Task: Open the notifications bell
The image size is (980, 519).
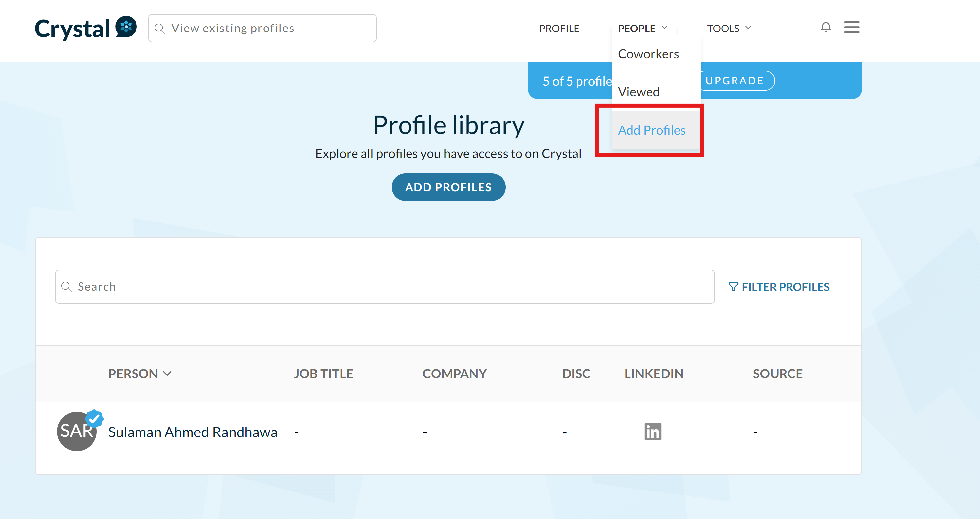Action: [x=825, y=28]
